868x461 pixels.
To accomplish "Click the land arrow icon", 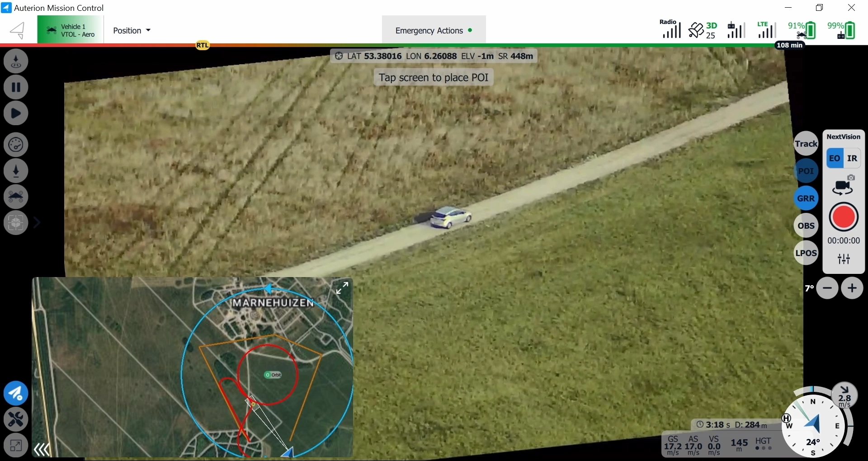I will [16, 171].
